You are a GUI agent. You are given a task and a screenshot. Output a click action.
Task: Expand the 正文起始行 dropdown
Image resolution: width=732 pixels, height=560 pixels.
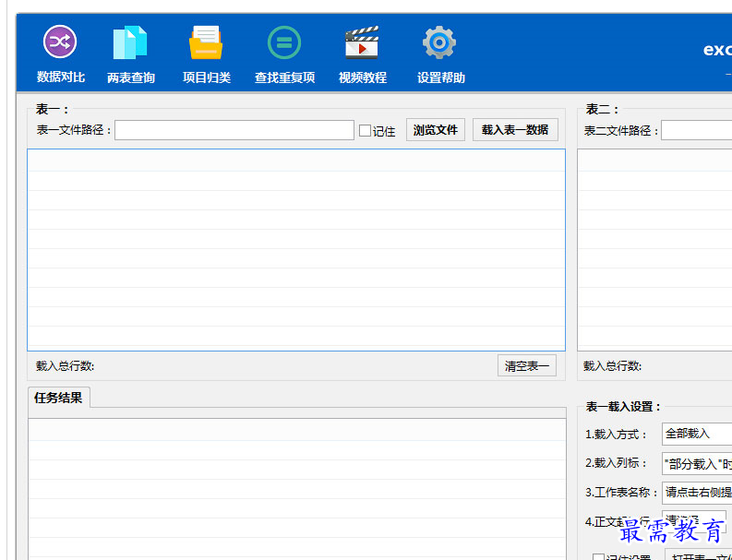coord(693,520)
